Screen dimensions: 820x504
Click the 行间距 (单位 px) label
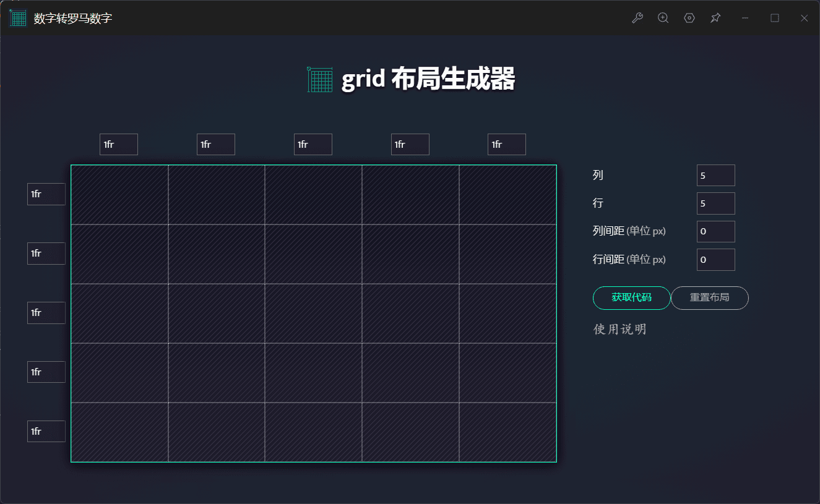(x=629, y=260)
